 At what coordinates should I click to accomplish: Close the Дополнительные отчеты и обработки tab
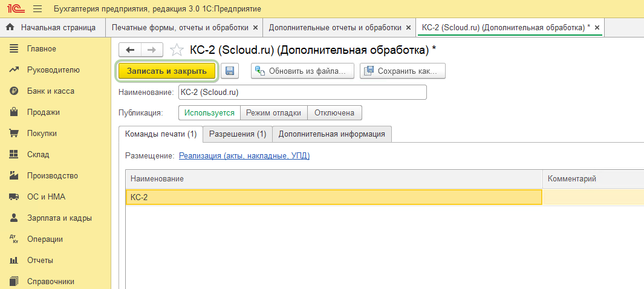(408, 27)
